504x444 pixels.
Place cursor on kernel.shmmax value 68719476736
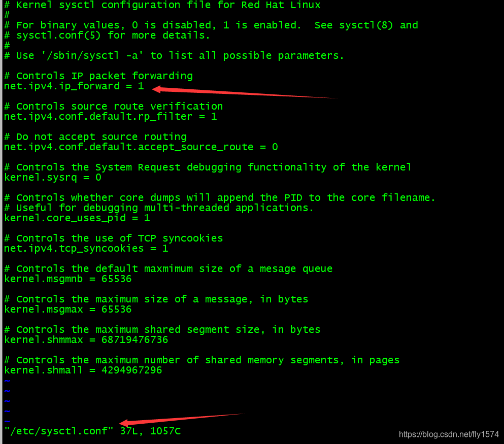click(x=135, y=340)
